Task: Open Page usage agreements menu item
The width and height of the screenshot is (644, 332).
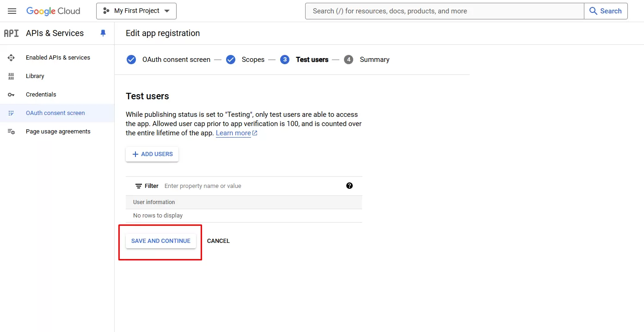Action: coord(58,132)
